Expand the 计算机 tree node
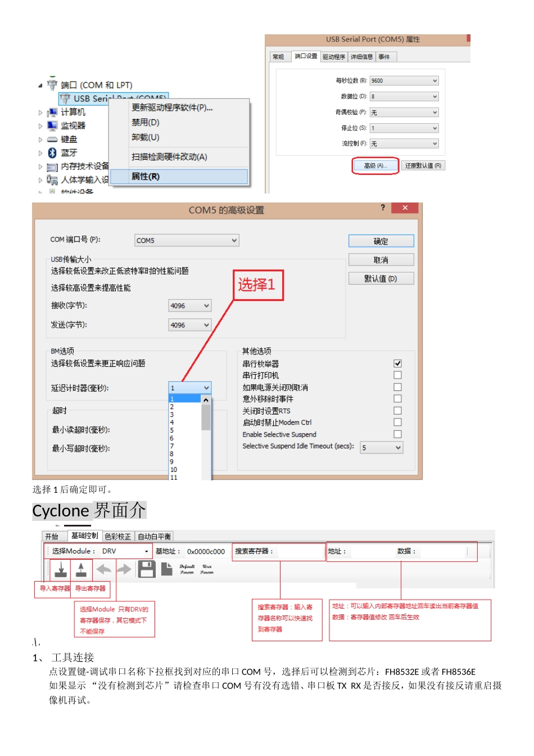Screen dimensions: 534x756 (x=40, y=112)
